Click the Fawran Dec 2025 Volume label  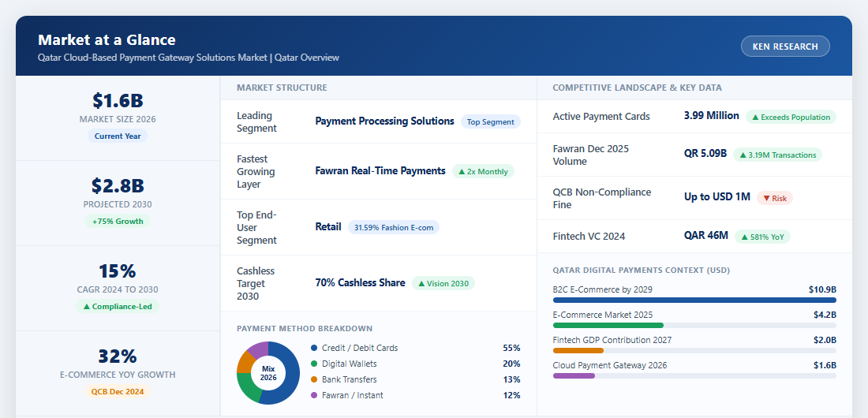pyautogui.click(x=591, y=155)
